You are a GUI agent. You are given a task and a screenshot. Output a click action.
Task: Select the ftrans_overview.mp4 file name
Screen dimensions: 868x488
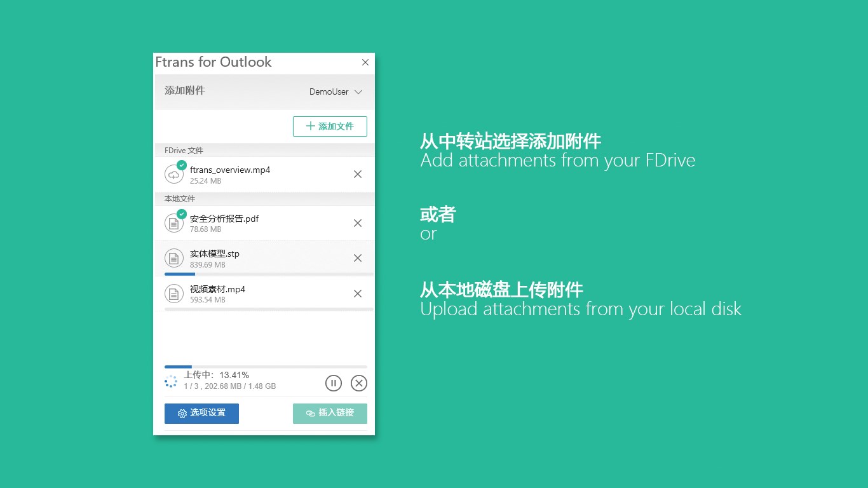(230, 170)
